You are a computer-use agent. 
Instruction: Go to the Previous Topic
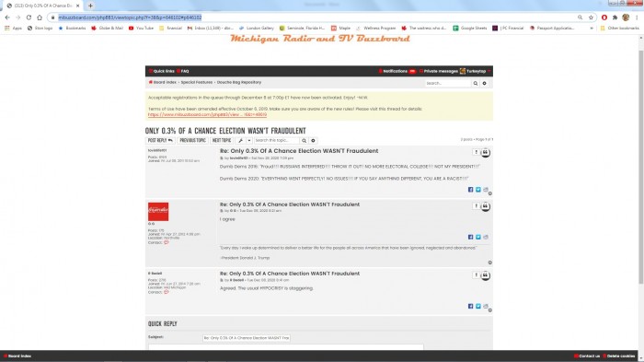coord(192,141)
